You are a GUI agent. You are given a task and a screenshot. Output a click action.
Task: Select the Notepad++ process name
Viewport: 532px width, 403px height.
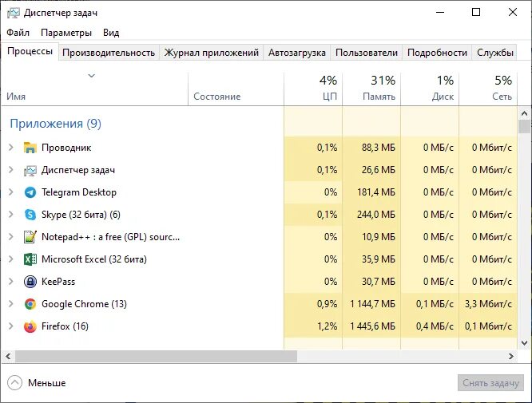(x=110, y=237)
